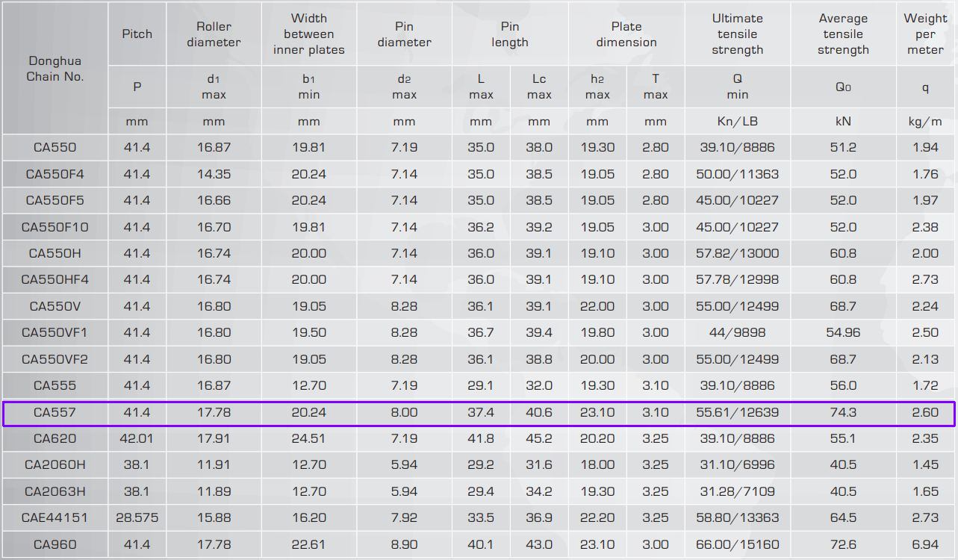Click the Pin diameter column header

[404, 34]
